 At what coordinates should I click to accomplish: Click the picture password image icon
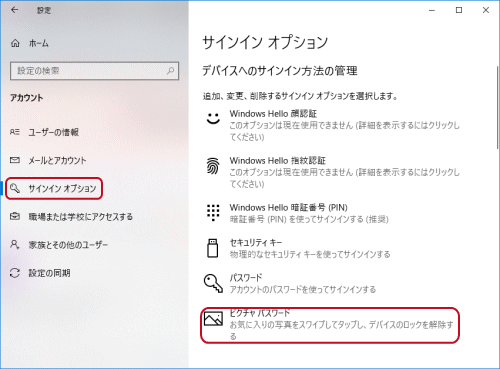[213, 319]
